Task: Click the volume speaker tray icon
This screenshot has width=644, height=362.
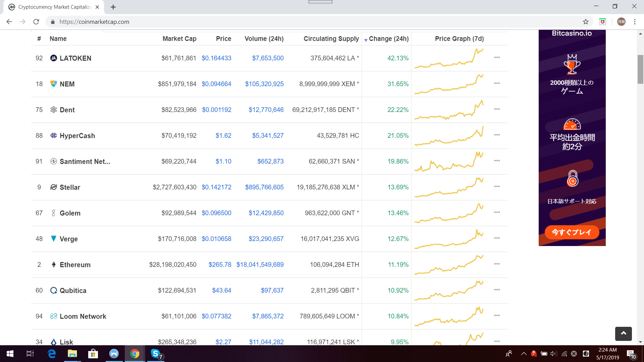Action: (x=553, y=354)
